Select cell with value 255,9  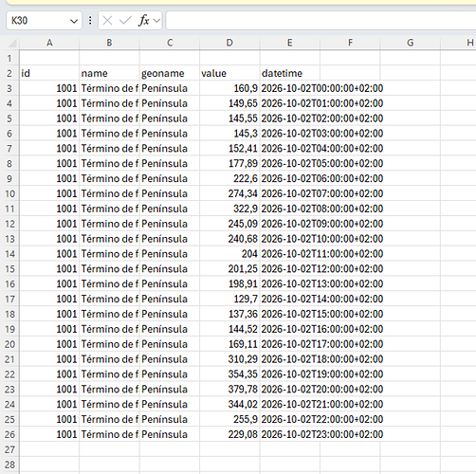tap(229, 419)
